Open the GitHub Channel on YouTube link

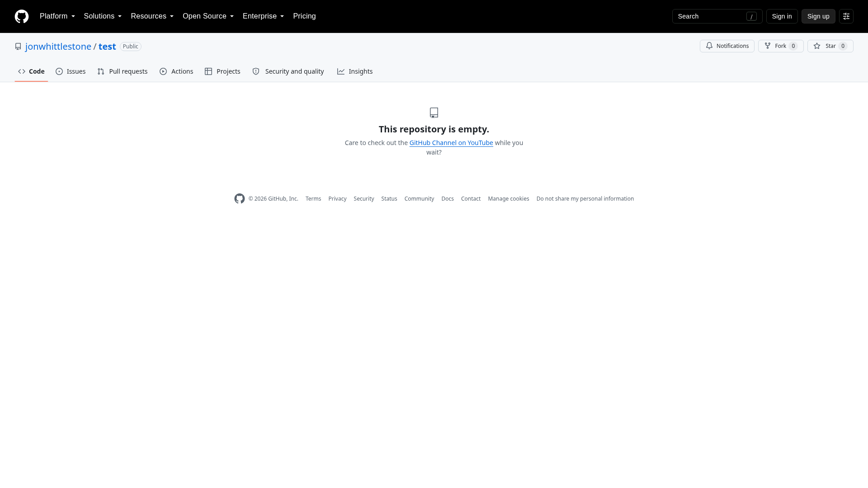coord(451,143)
